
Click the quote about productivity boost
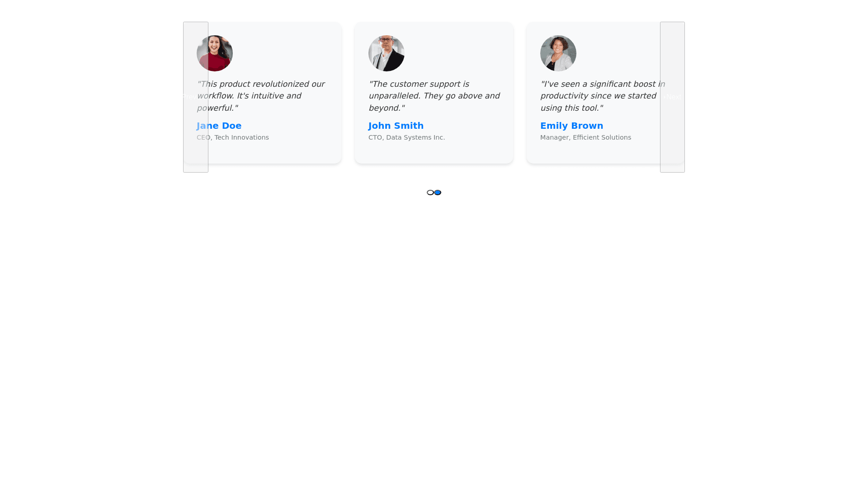pos(598,96)
